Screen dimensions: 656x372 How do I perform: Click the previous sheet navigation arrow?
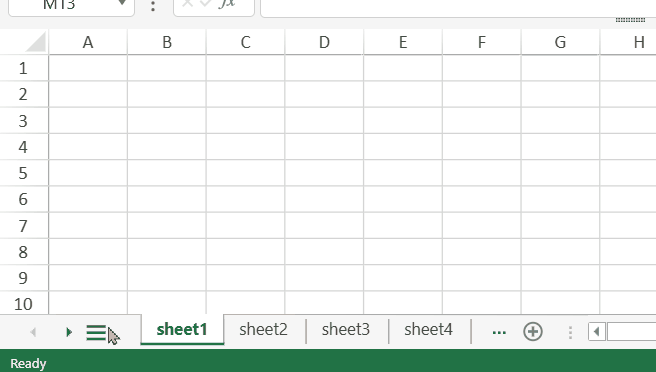33,332
